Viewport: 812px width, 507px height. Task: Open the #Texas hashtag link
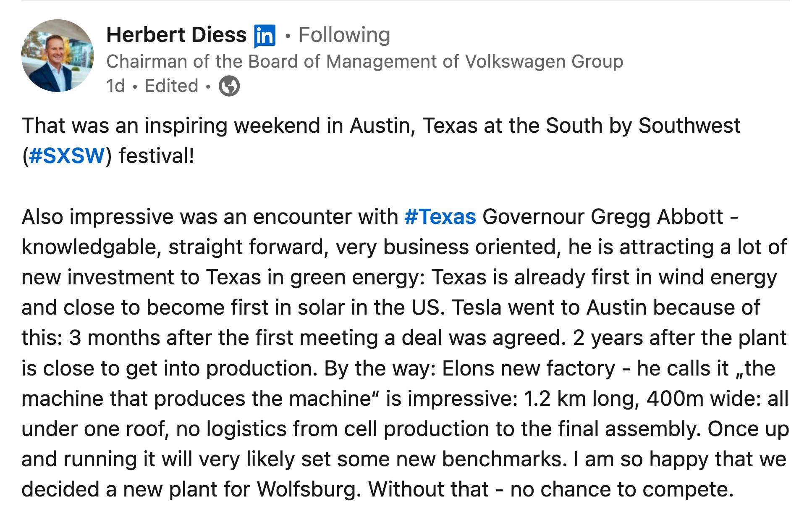coord(440,217)
